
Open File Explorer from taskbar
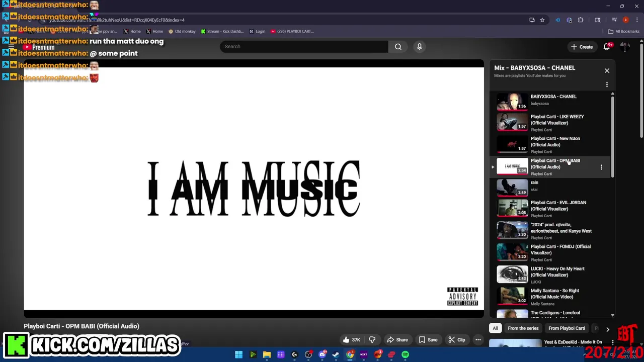pyautogui.click(x=267, y=354)
